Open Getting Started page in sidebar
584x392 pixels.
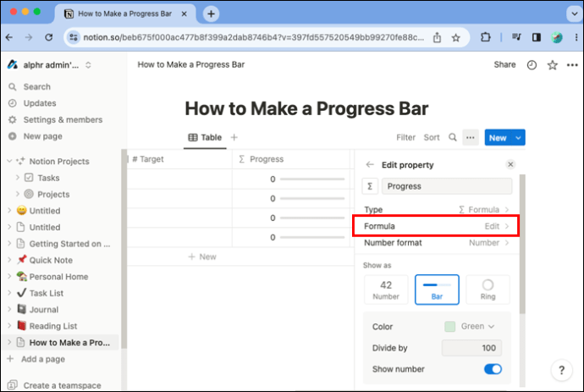69,244
